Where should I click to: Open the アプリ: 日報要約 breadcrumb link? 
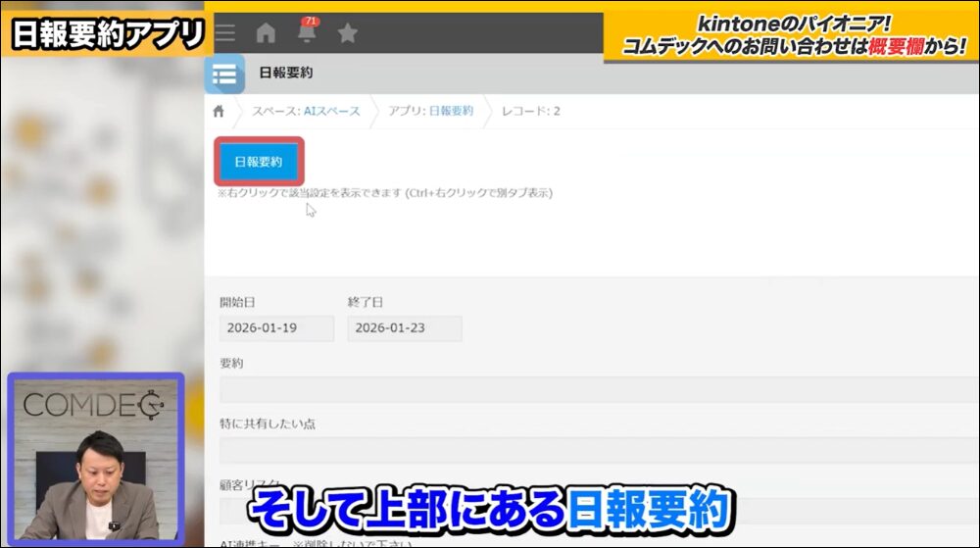tap(430, 111)
